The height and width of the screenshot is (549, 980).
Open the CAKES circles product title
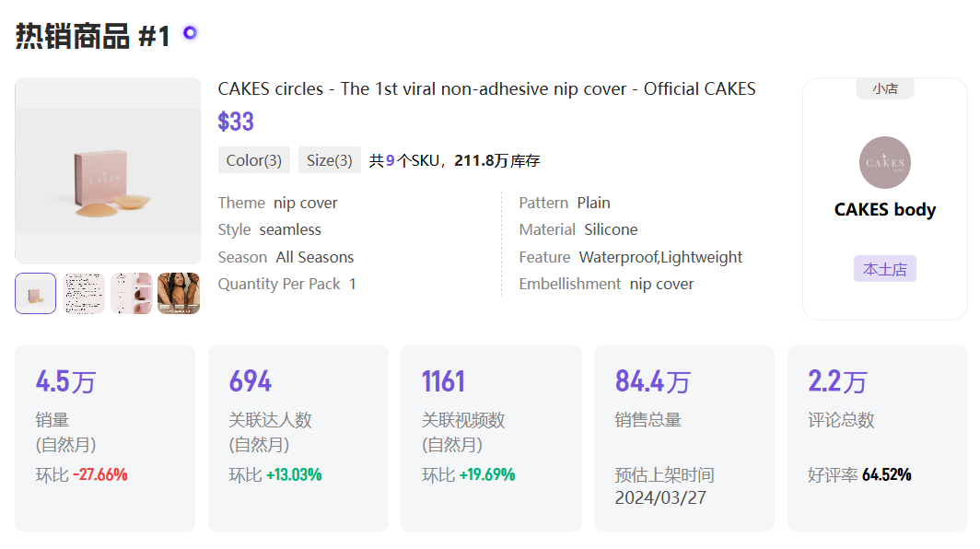click(x=487, y=88)
